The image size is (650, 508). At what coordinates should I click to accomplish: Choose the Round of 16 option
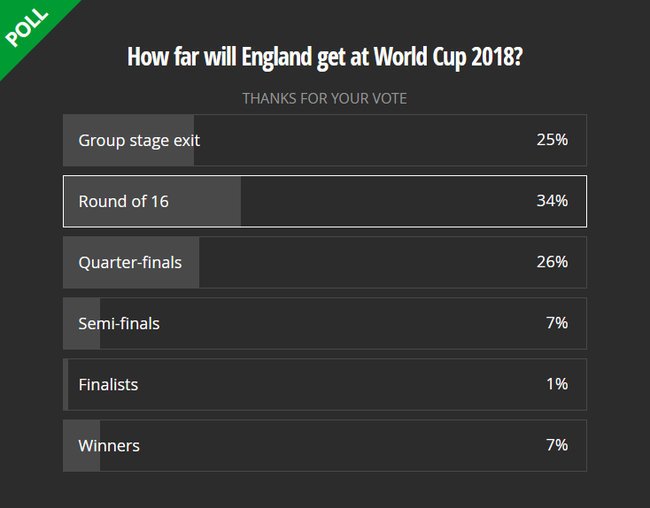325,201
